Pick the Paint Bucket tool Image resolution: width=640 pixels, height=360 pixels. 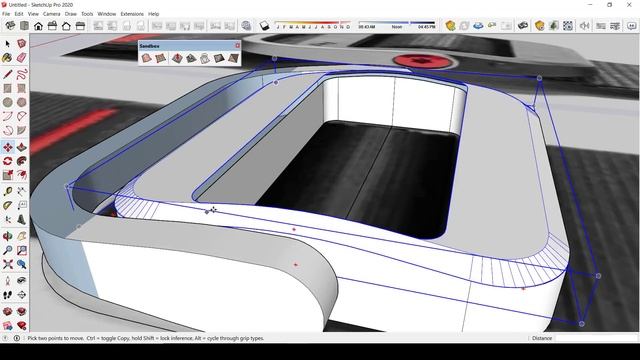(7, 58)
